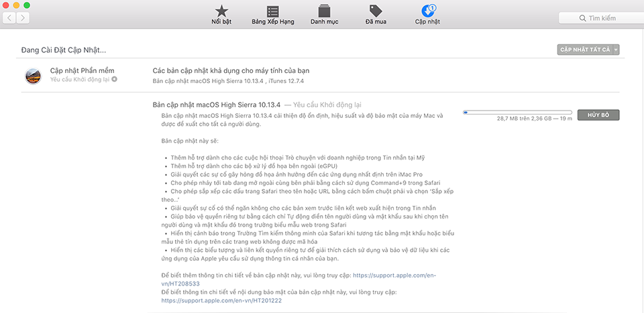Open the Nổi bật (Featured) star icon
Viewport: 644px width, 313px height.
tap(221, 11)
